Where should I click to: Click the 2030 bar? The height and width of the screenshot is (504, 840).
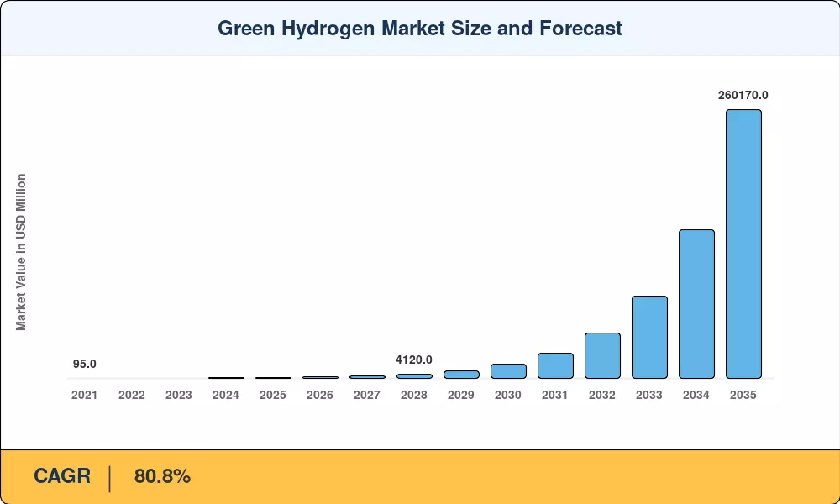tap(508, 371)
